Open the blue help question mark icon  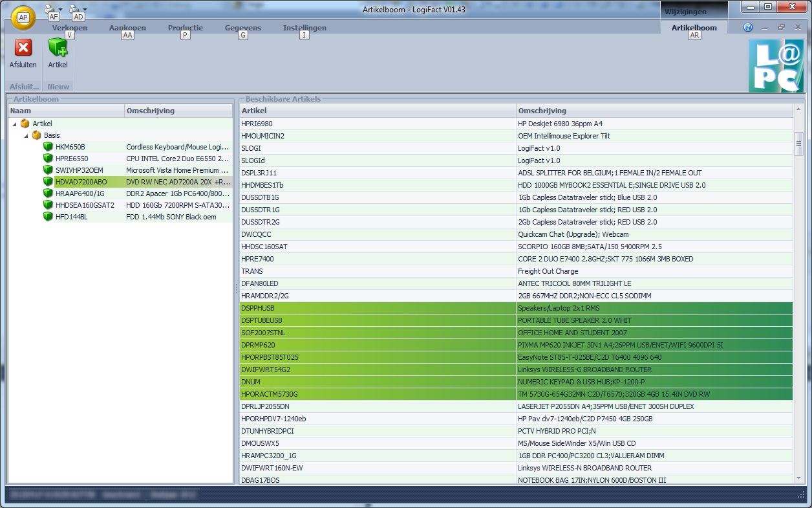pos(748,27)
